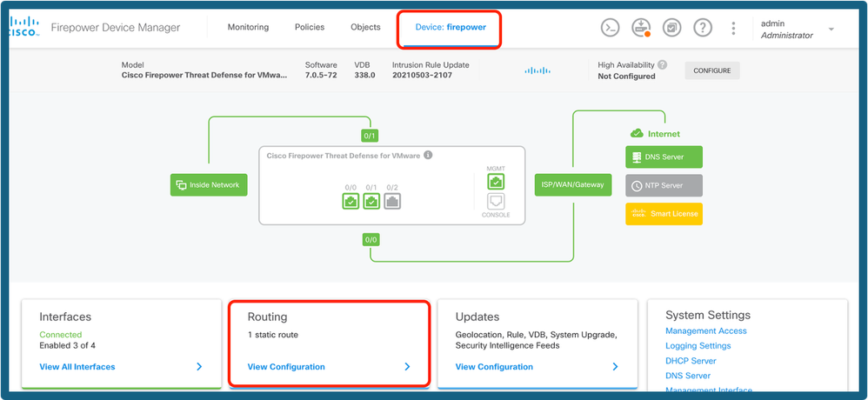Click the green 0/1 link label
This screenshot has height=400, width=868.
pos(370,136)
